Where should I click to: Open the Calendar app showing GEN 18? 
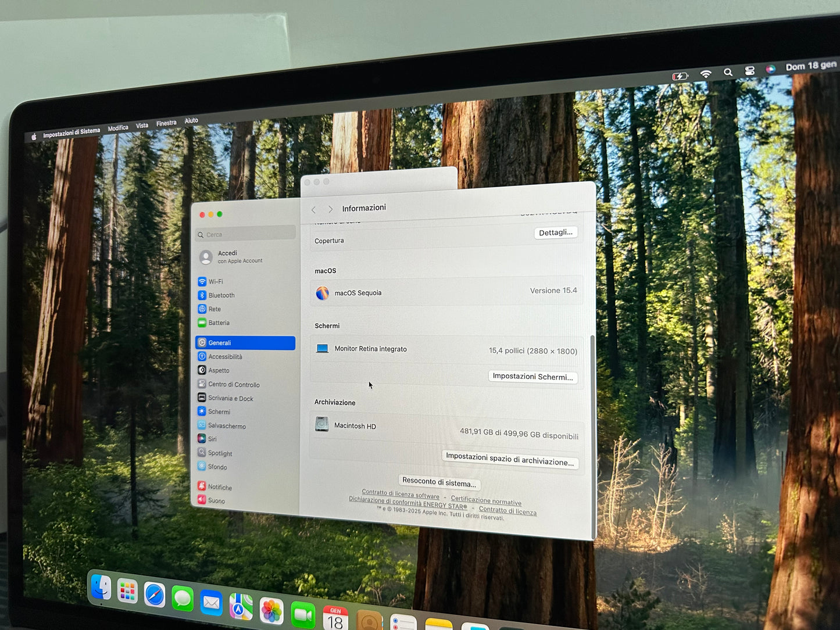[335, 617]
